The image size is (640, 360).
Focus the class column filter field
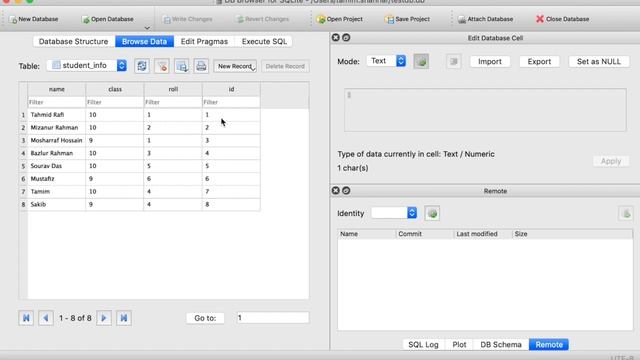click(x=115, y=102)
